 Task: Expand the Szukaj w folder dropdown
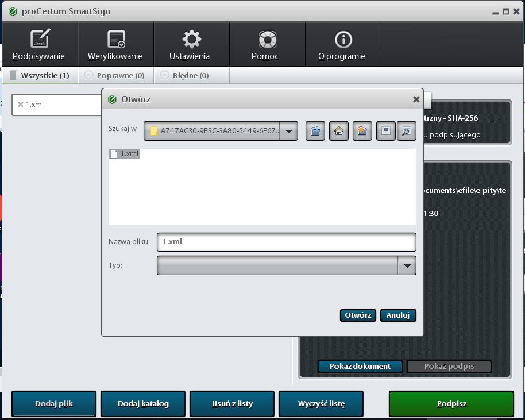tap(289, 132)
